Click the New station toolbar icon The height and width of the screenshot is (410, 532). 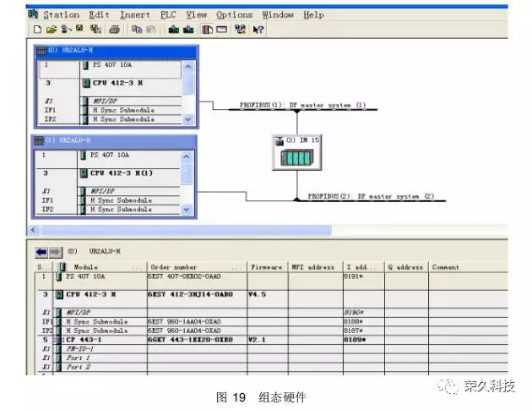[x=36, y=30]
